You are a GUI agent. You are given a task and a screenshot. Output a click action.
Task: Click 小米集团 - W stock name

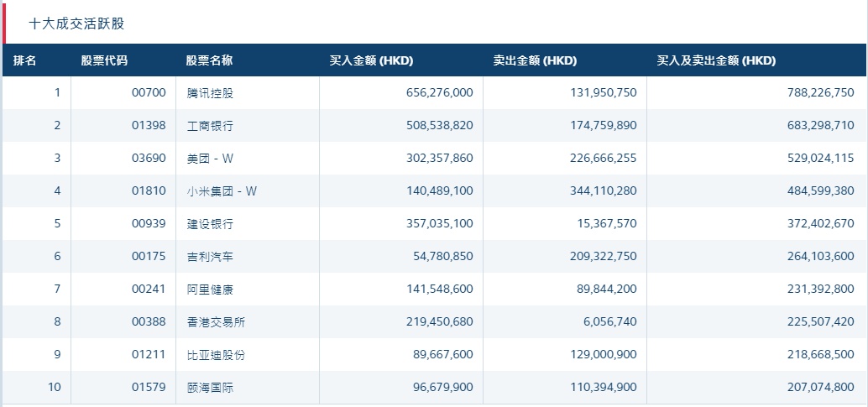pyautogui.click(x=222, y=191)
